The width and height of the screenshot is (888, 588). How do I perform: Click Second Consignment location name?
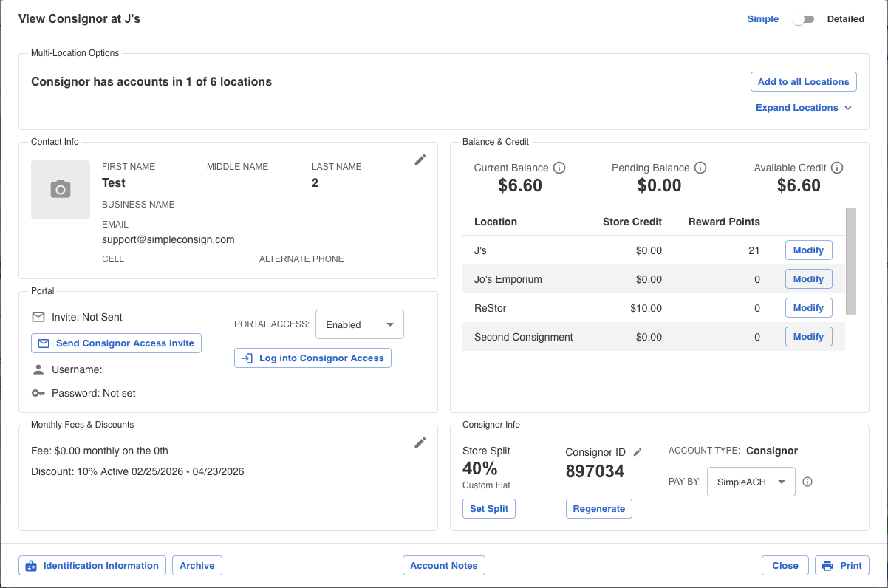(x=524, y=337)
